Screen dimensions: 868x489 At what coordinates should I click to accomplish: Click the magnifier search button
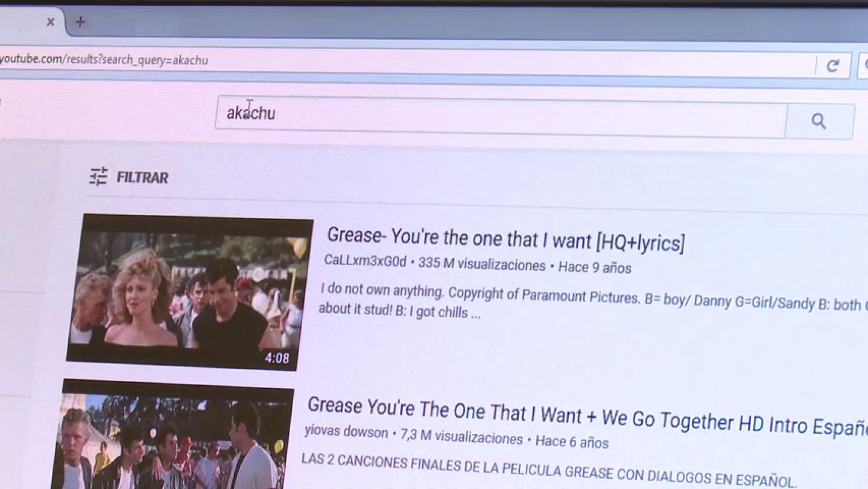tap(819, 121)
